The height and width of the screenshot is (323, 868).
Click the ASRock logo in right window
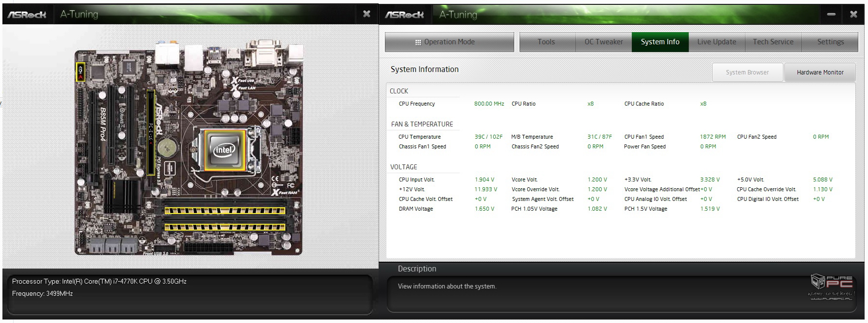(404, 15)
